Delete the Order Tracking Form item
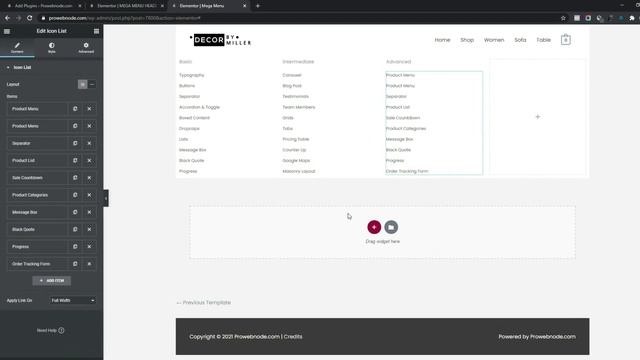 pyautogui.click(x=89, y=264)
